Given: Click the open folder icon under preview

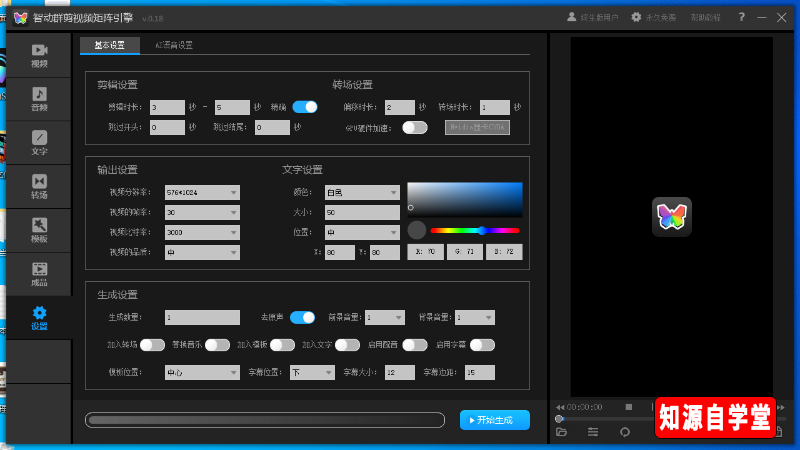Looking at the screenshot, I should 562,432.
